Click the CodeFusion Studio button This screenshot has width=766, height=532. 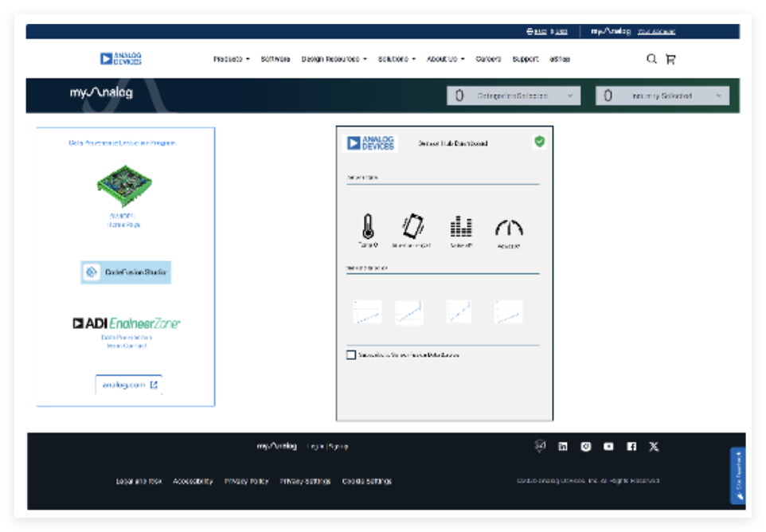(x=126, y=272)
